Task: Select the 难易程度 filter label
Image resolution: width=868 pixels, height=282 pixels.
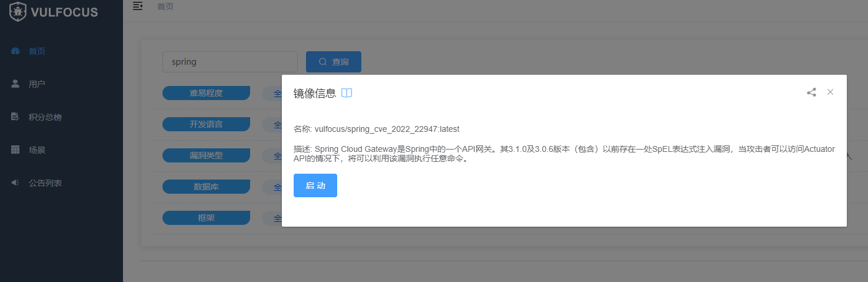Action: [206, 93]
